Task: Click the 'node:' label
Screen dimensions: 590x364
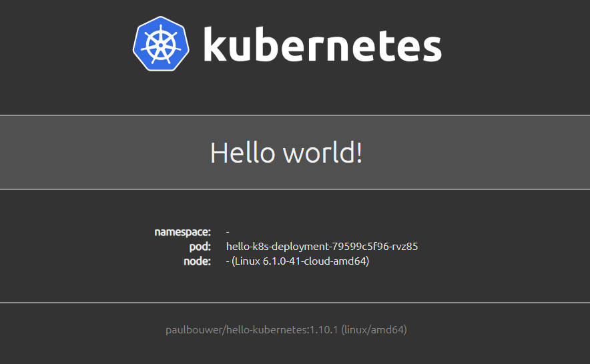Action: (197, 261)
